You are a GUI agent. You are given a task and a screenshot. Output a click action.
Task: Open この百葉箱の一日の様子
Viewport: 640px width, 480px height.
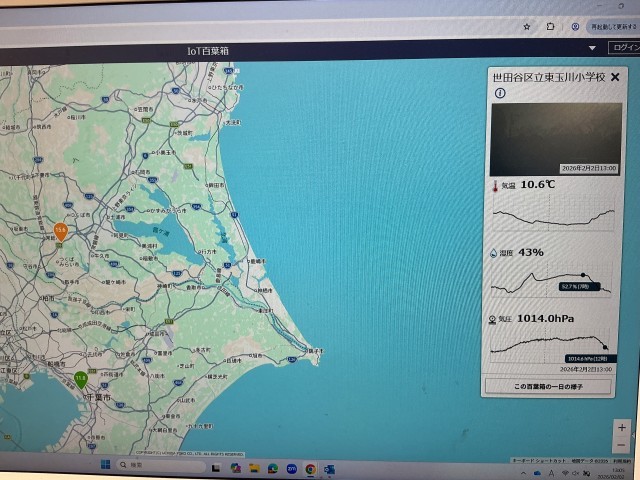click(x=547, y=385)
